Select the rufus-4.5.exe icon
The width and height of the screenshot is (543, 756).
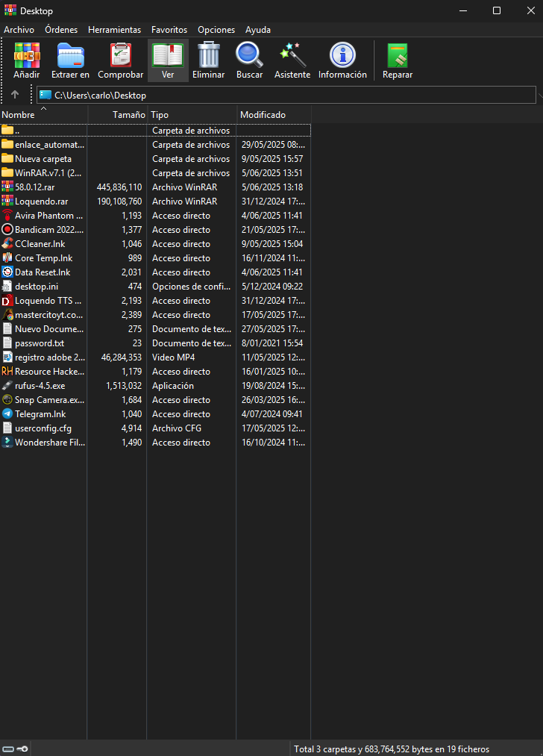tap(7, 386)
